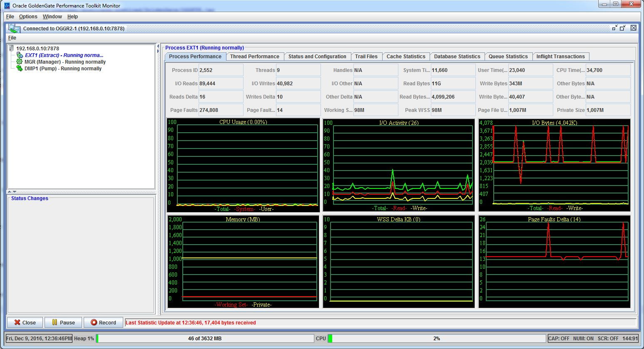Click the SCR: OFF indicator
644x349 pixels.
tap(608, 339)
